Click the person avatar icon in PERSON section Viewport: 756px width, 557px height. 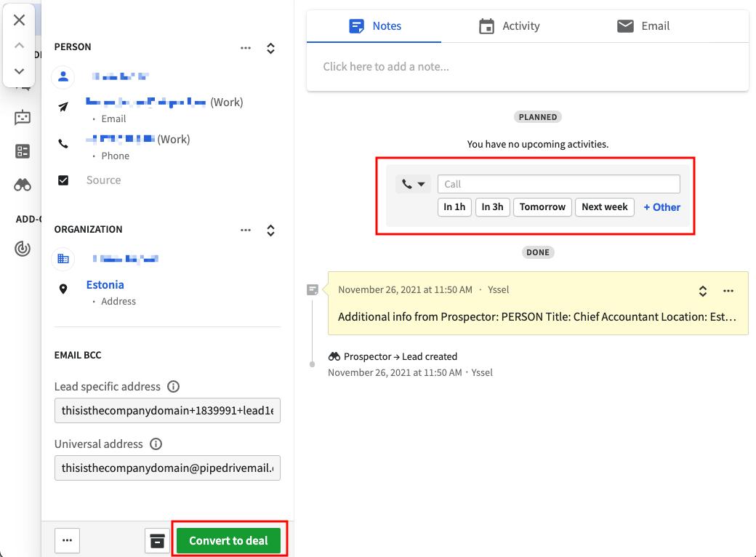coord(63,77)
